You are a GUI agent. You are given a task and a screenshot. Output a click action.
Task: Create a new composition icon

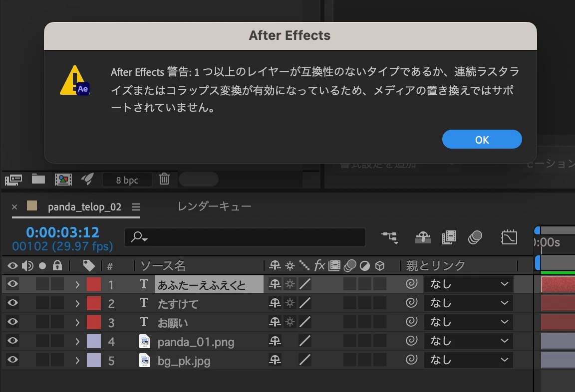coord(63,180)
